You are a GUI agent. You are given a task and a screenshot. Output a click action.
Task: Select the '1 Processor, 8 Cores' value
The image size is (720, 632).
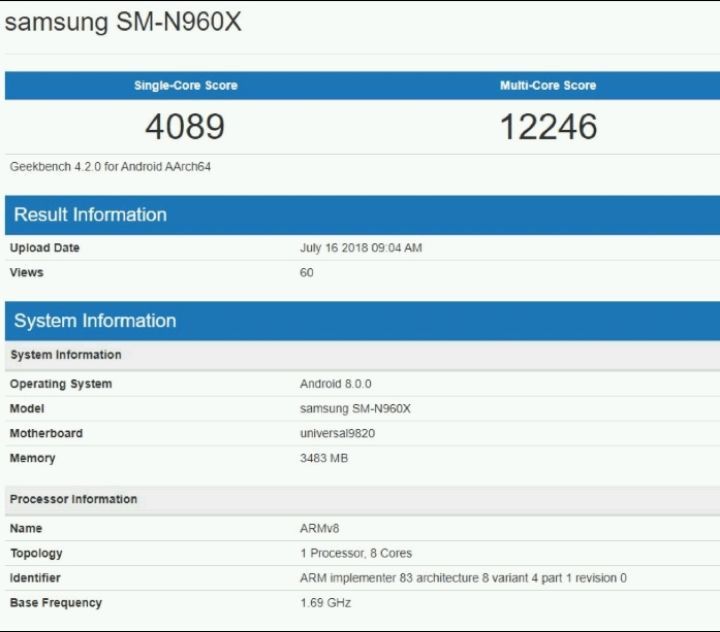pos(356,553)
